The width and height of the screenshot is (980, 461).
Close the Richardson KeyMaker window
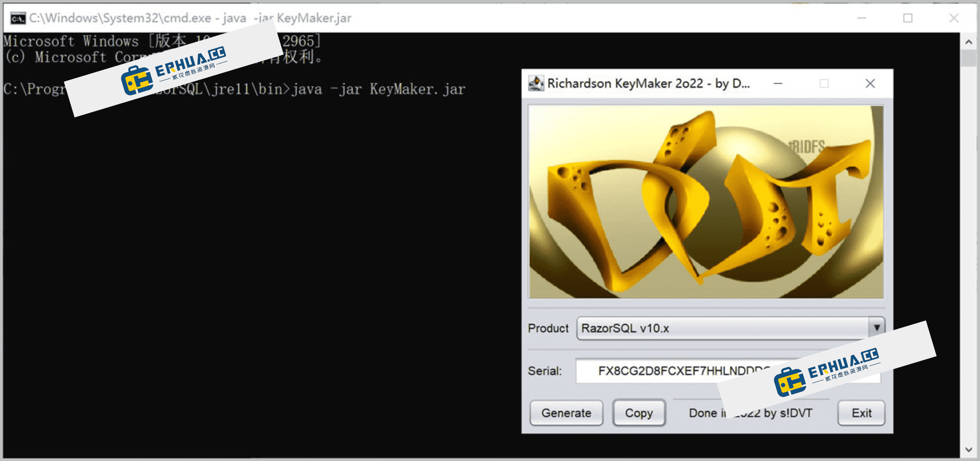pos(870,83)
